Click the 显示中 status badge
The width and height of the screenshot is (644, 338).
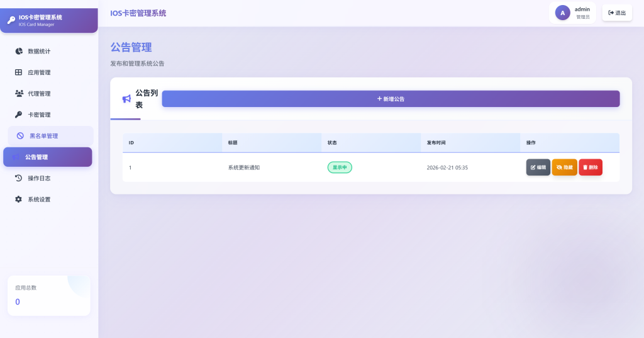click(340, 167)
